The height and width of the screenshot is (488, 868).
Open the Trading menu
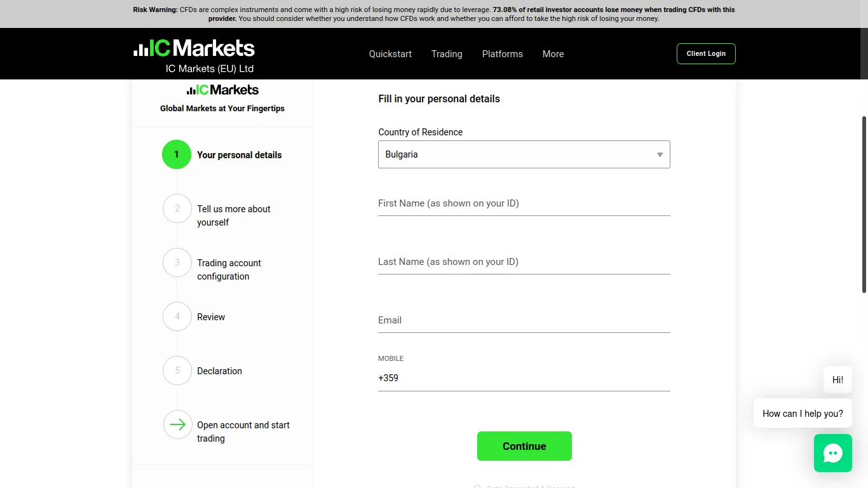click(447, 54)
